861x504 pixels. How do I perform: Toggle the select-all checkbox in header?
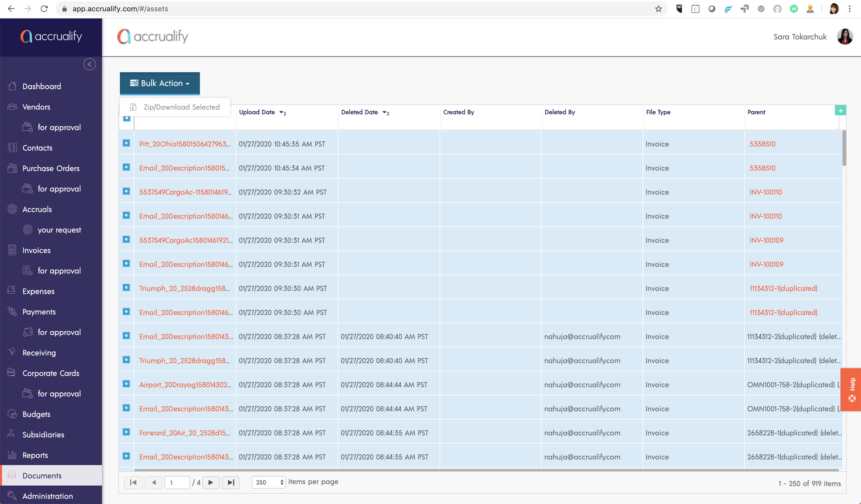(x=126, y=118)
